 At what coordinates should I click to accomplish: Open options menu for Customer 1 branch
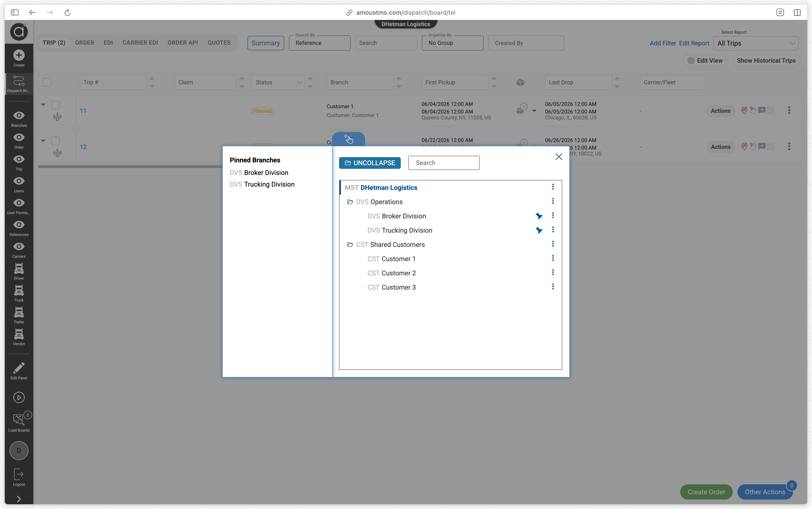[553, 258]
